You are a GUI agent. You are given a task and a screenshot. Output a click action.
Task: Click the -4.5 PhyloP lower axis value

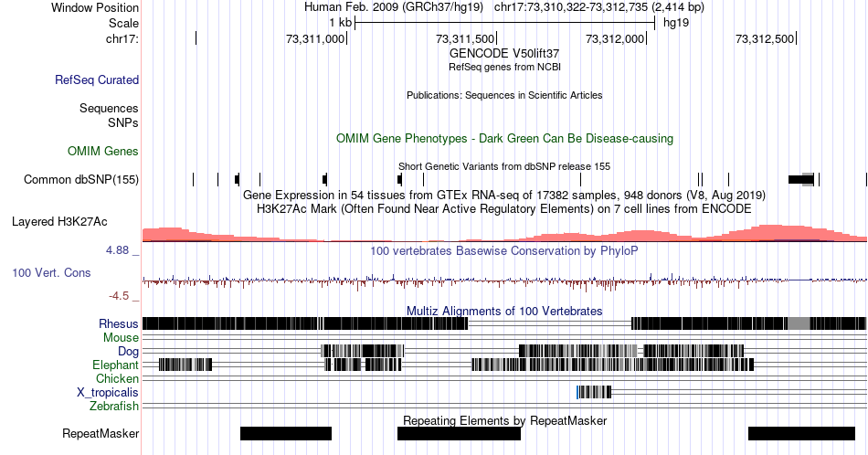(119, 296)
